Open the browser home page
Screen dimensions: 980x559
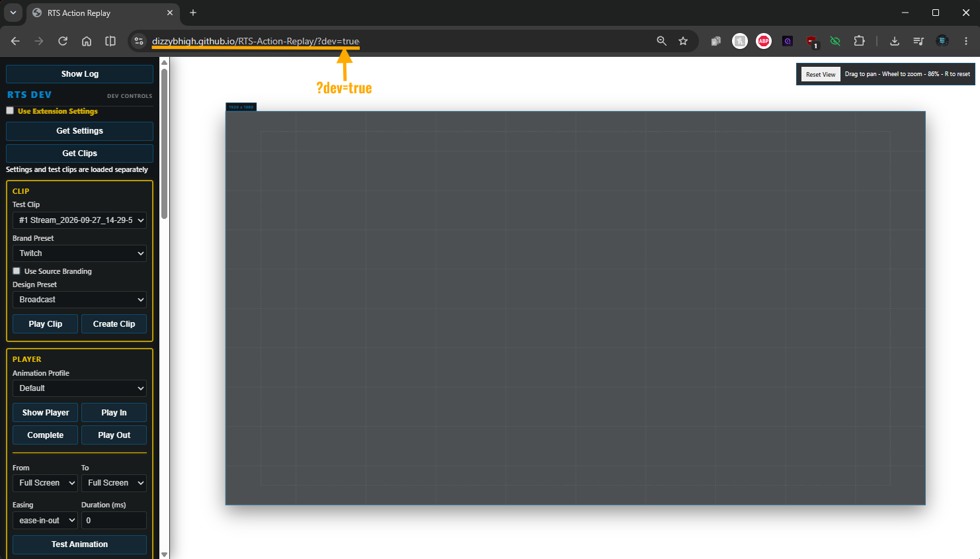coord(87,41)
